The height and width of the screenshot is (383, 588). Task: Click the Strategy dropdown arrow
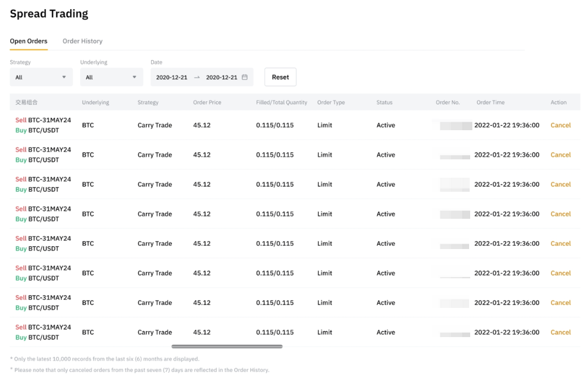pos(64,77)
